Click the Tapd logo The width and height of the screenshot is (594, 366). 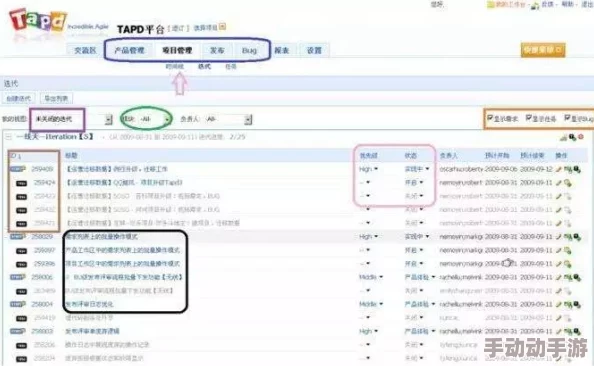point(38,20)
